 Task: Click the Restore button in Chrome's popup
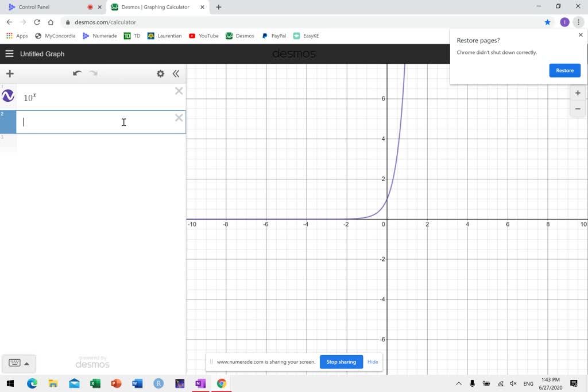[564, 70]
